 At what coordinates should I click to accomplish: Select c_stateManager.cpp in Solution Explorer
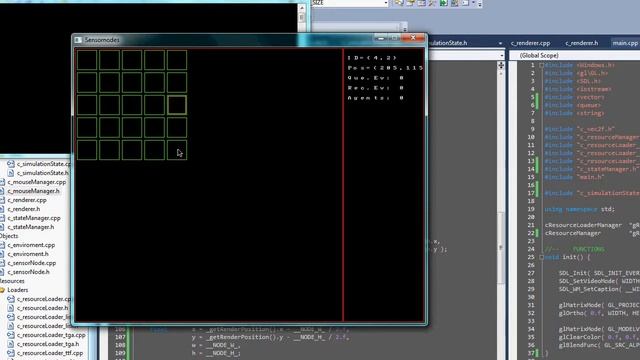[x=34, y=218]
